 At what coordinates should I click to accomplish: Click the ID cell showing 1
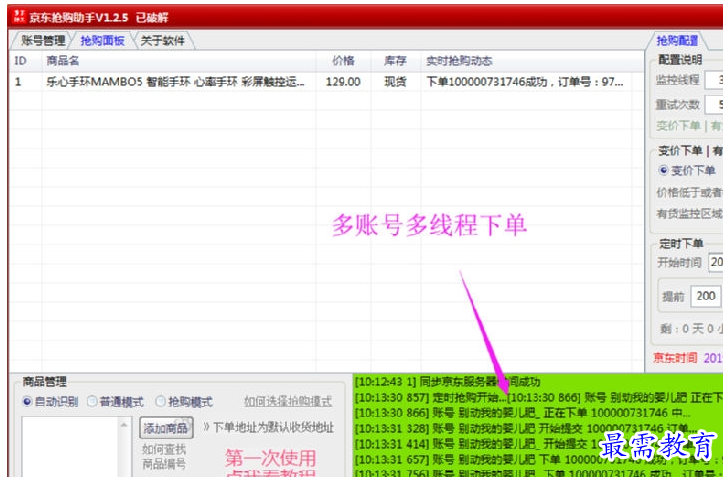(x=18, y=82)
